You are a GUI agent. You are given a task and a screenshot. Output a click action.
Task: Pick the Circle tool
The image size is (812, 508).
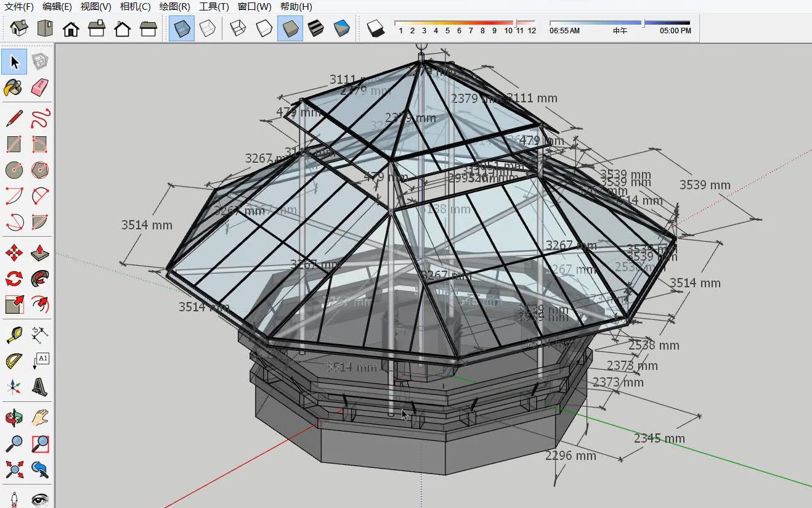tap(14, 170)
